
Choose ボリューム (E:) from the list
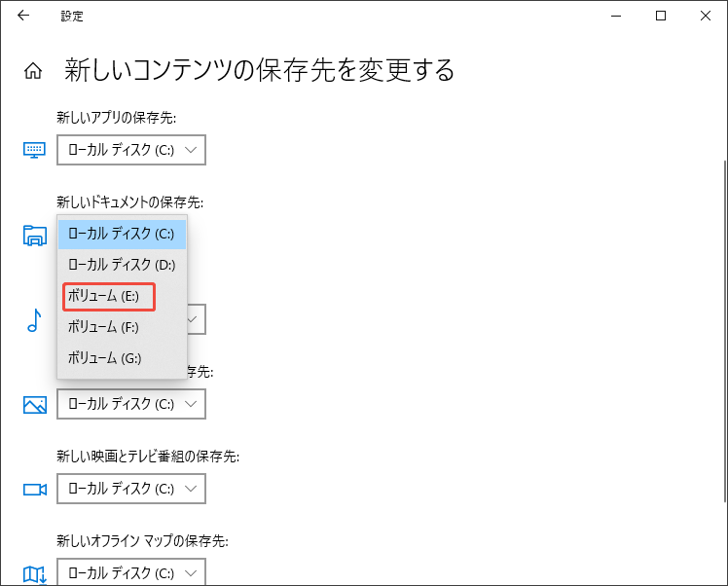[x=122, y=296]
